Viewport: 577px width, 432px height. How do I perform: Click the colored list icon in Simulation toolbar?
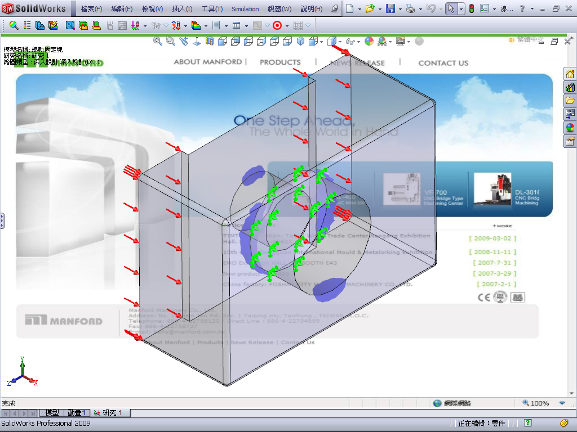27,25
